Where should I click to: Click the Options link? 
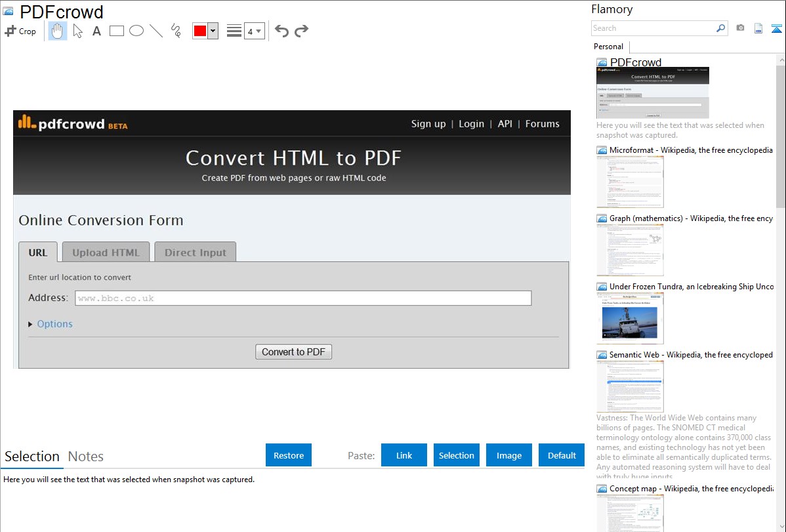[x=54, y=324]
